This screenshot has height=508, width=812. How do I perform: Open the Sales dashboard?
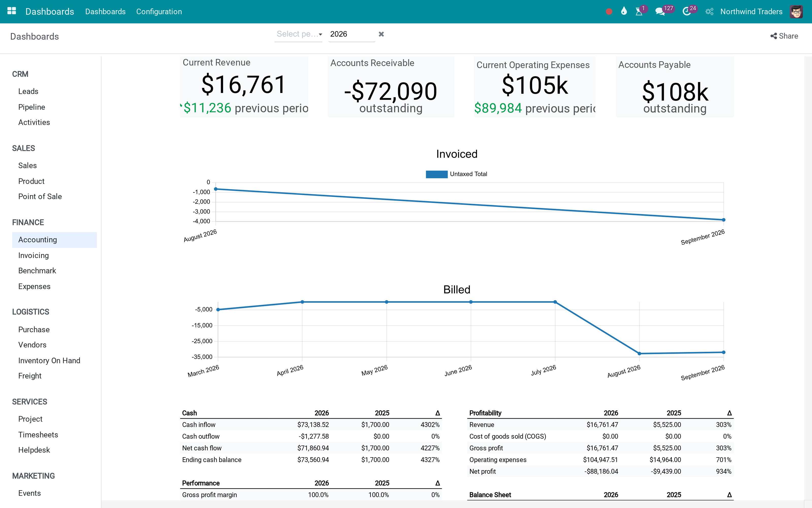27,166
